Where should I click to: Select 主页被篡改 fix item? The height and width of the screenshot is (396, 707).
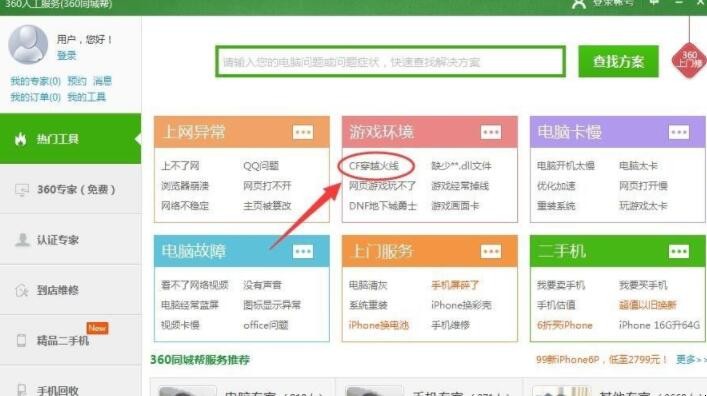(267, 206)
